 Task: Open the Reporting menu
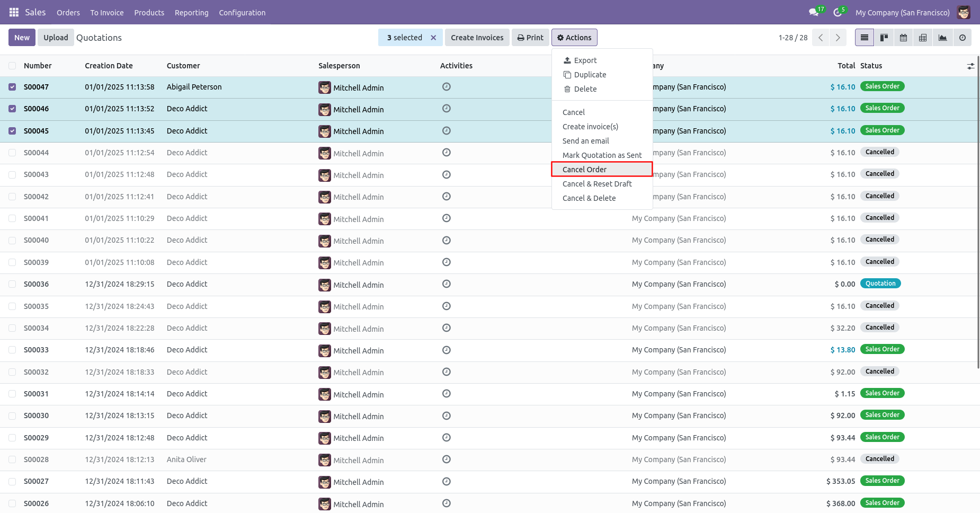click(x=192, y=13)
